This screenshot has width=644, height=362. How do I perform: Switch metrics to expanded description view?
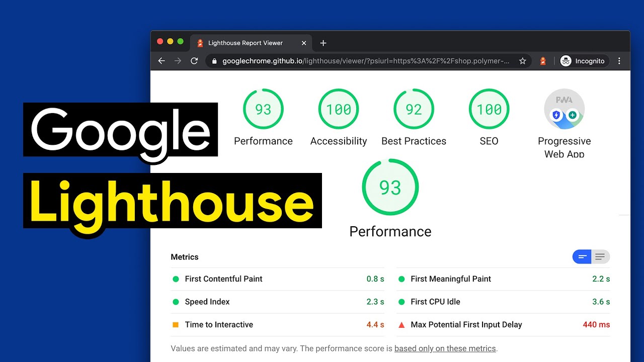coord(600,257)
